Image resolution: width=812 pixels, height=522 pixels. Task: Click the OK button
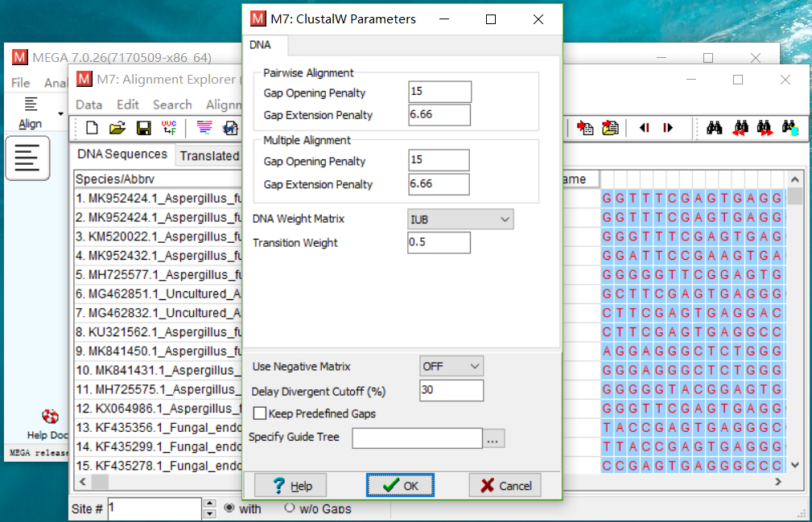tap(400, 485)
